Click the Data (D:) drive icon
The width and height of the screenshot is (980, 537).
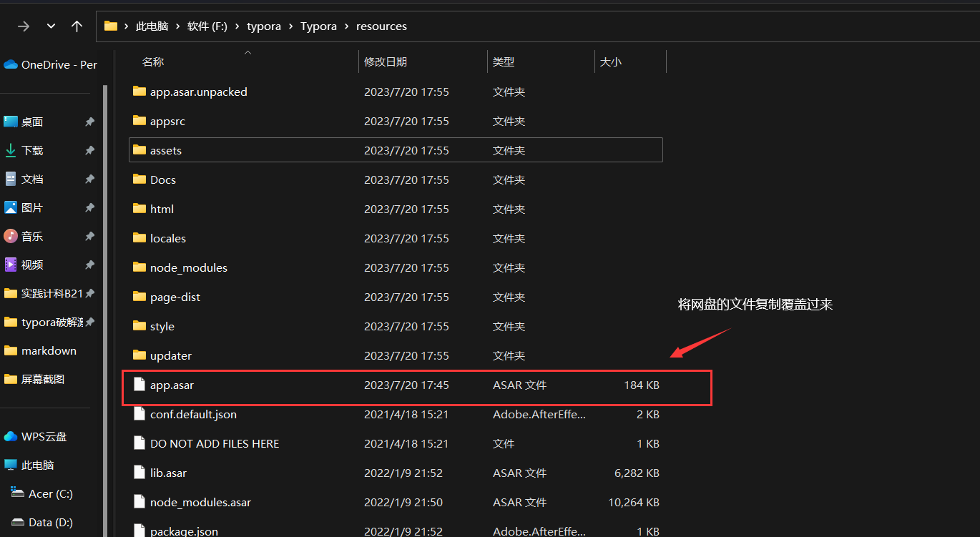pyautogui.click(x=19, y=522)
